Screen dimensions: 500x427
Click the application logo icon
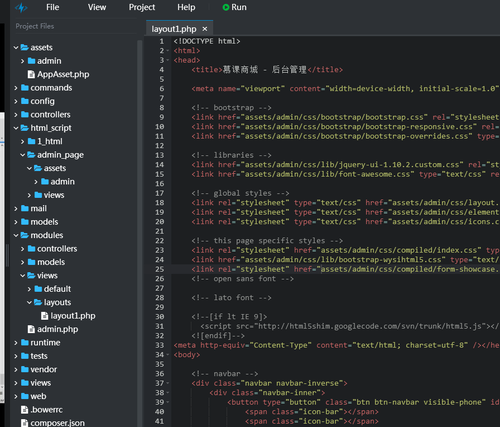pyautogui.click(x=21, y=7)
